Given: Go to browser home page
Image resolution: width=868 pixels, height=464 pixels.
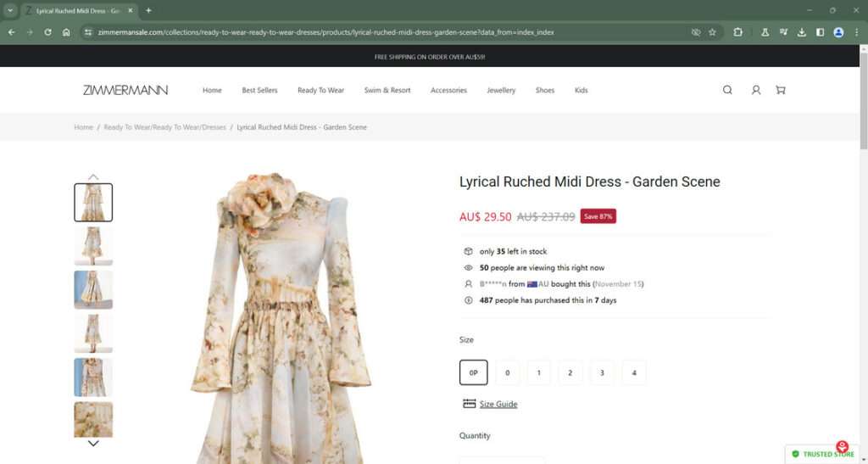Looking at the screenshot, I should [66, 32].
